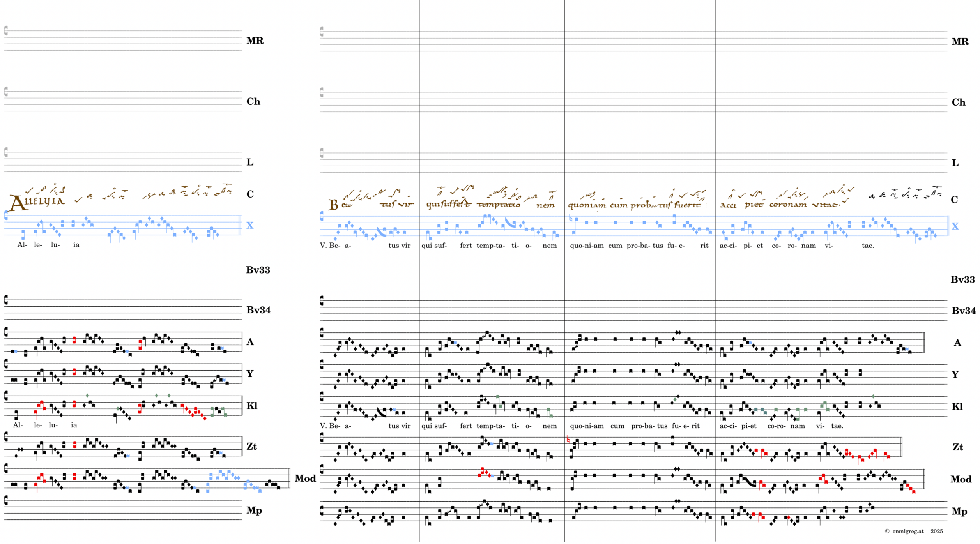This screenshot has height=544, width=980.
Task: Click the brown initial B of Beatus
Action: [333, 205]
